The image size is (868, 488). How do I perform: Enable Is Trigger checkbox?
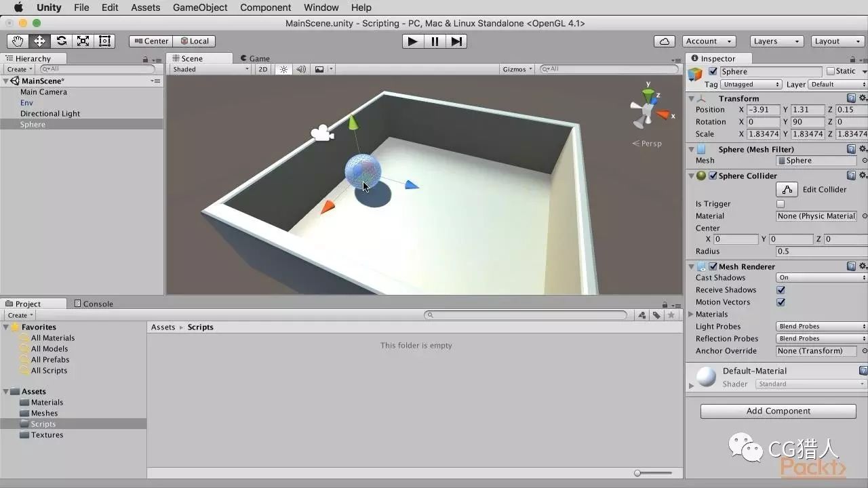(781, 204)
